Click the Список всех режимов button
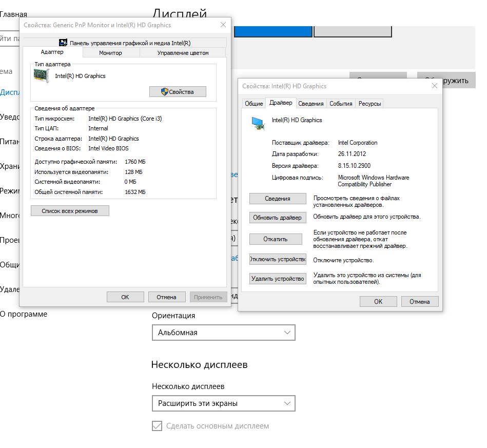The width and height of the screenshot is (487, 448). (70, 210)
